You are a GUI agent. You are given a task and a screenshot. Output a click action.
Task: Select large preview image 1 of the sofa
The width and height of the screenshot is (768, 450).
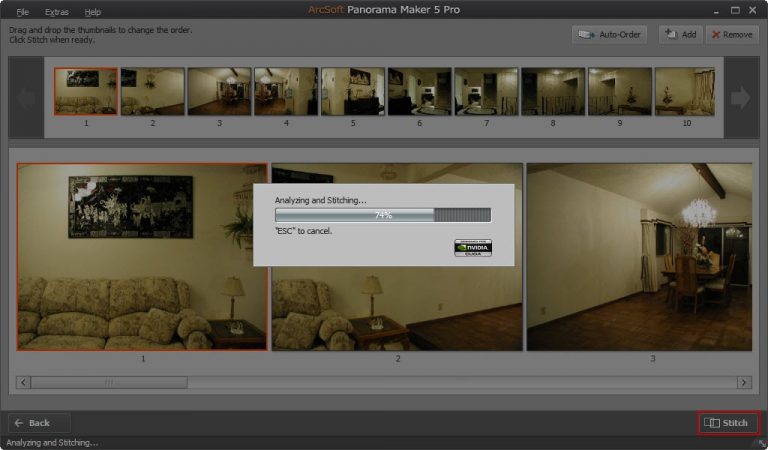[x=143, y=257]
